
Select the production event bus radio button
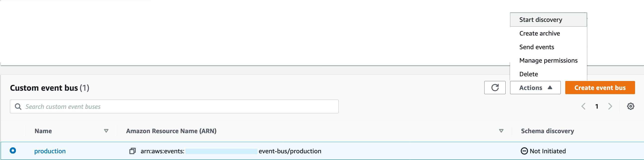tap(13, 151)
